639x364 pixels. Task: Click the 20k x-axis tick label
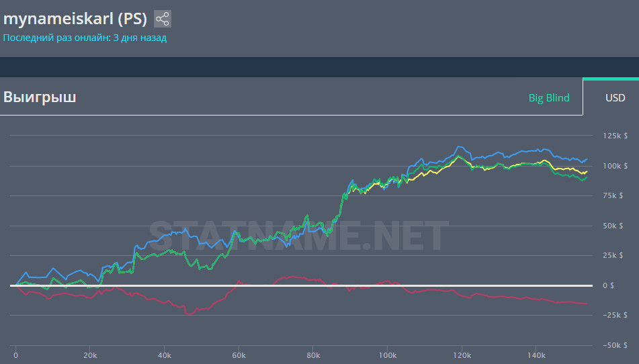pyautogui.click(x=90, y=355)
